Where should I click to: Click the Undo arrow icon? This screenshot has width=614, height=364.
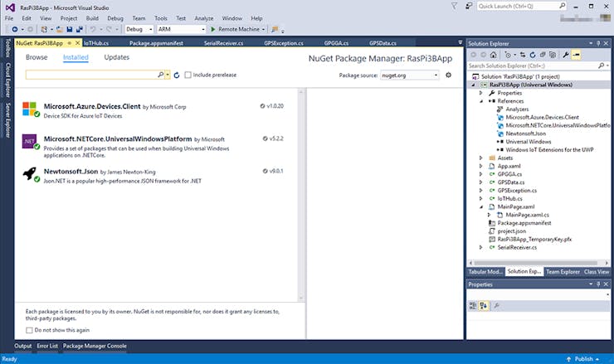(x=93, y=29)
